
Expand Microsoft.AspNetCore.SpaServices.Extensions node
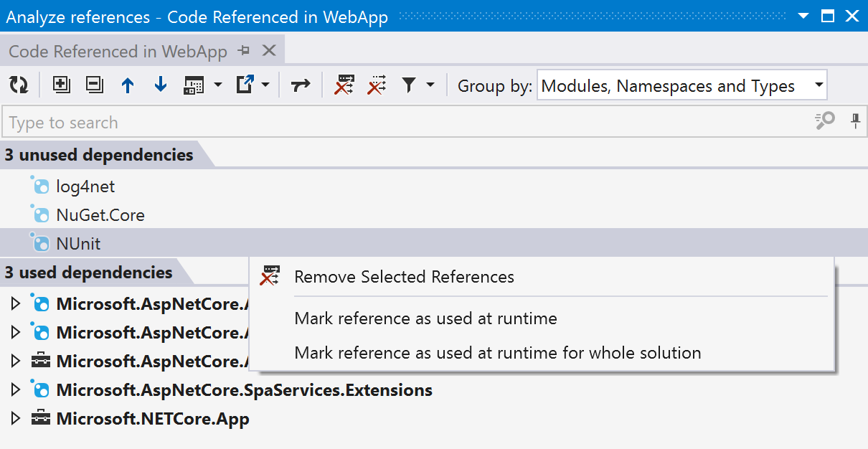coord(16,390)
